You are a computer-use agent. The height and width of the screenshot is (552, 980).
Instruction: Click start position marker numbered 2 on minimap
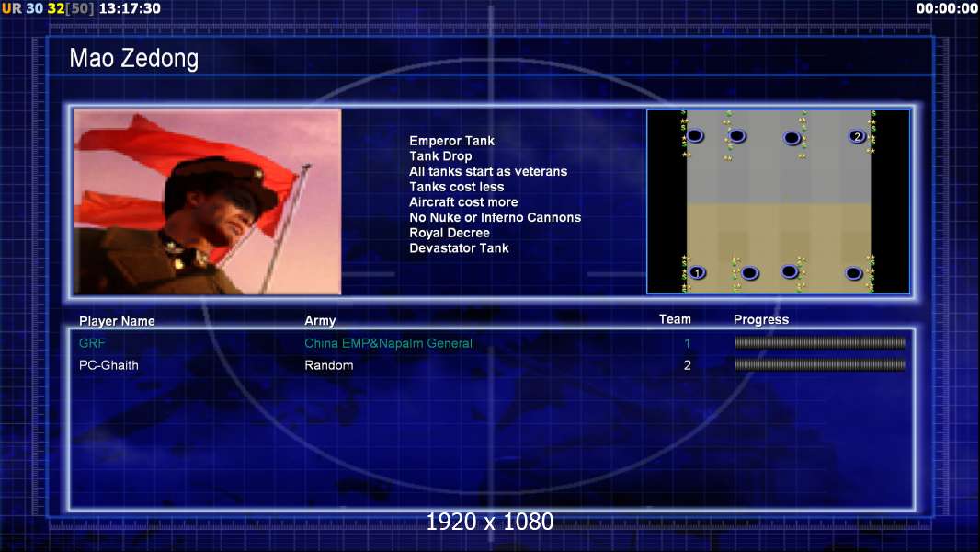point(857,136)
